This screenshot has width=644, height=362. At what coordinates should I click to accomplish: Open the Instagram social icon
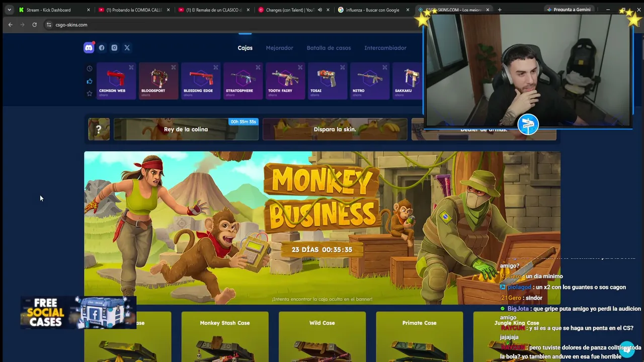[x=114, y=48]
